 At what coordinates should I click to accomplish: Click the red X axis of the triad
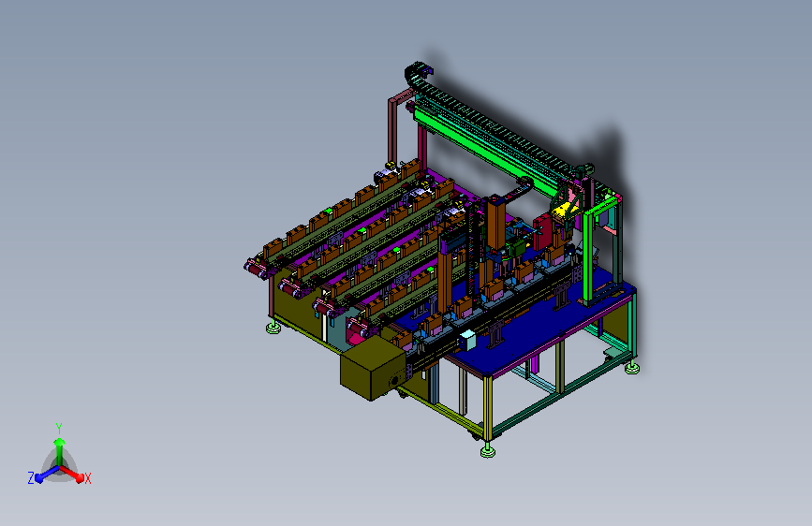73,475
